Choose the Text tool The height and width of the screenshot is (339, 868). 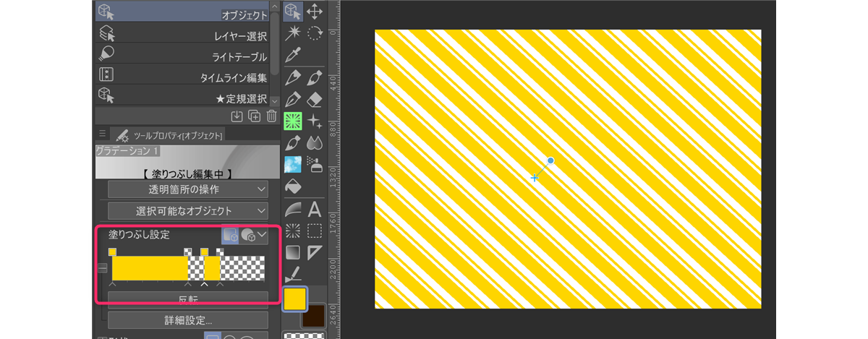tap(315, 210)
